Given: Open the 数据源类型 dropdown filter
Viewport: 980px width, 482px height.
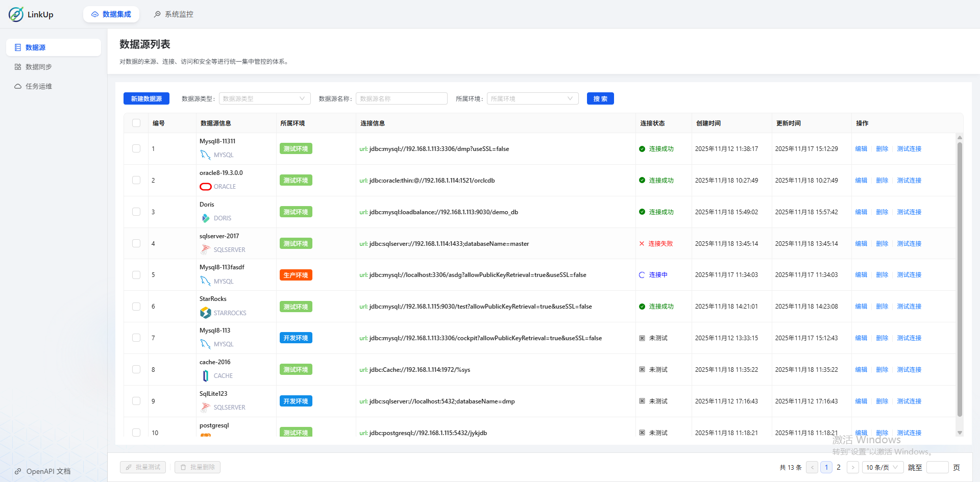Looking at the screenshot, I should [x=264, y=98].
